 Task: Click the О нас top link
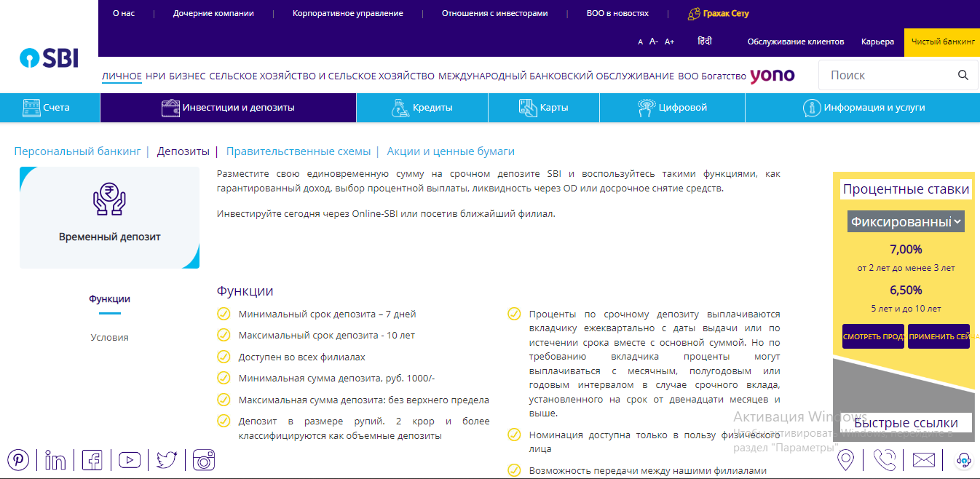124,13
